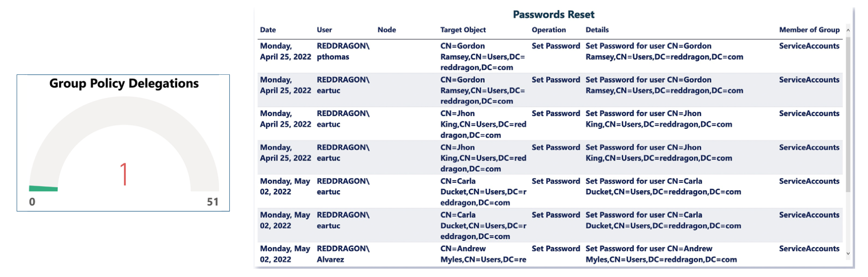Select the pthomas user cell
This screenshot has height=277, width=868.
pyautogui.click(x=343, y=51)
